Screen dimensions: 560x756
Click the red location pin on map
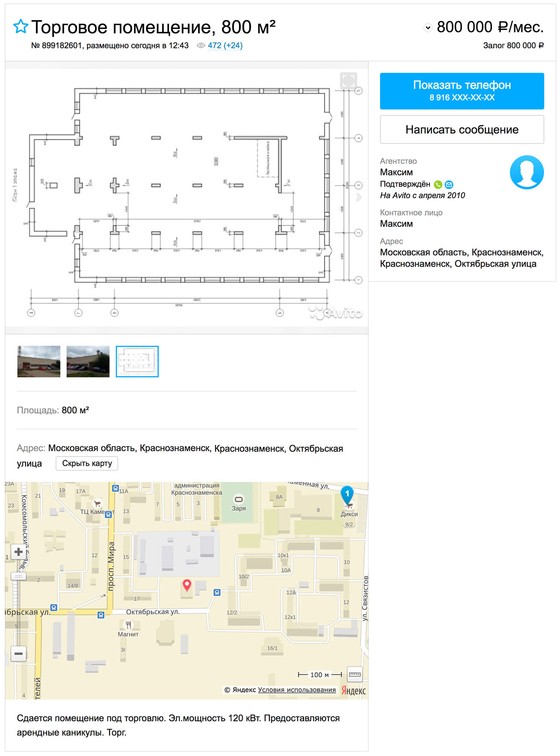pyautogui.click(x=187, y=585)
